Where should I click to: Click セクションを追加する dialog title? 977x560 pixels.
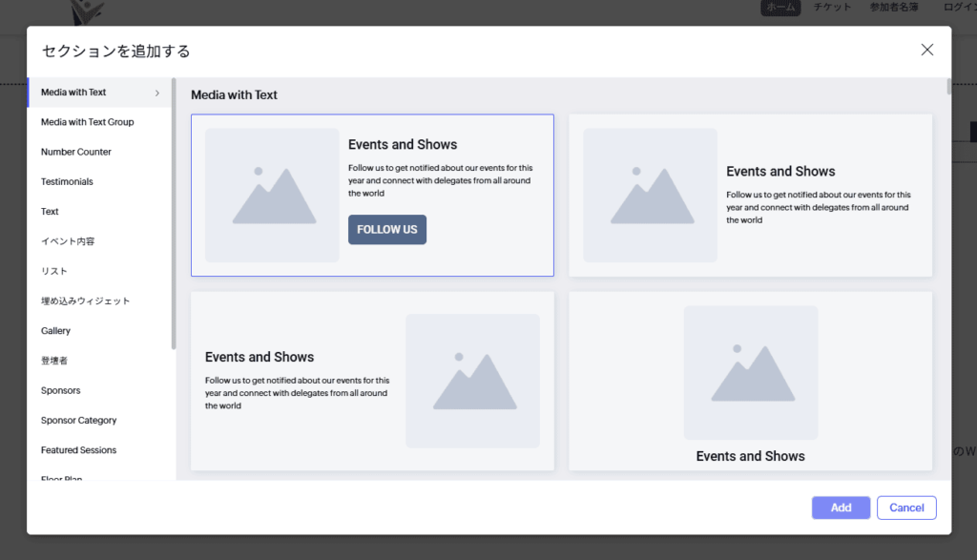pyautogui.click(x=115, y=52)
